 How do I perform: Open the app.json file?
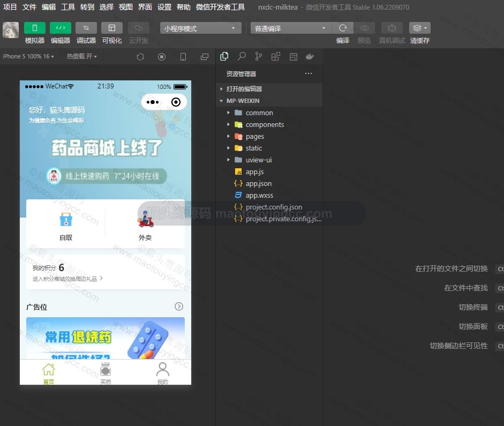[x=269, y=183]
